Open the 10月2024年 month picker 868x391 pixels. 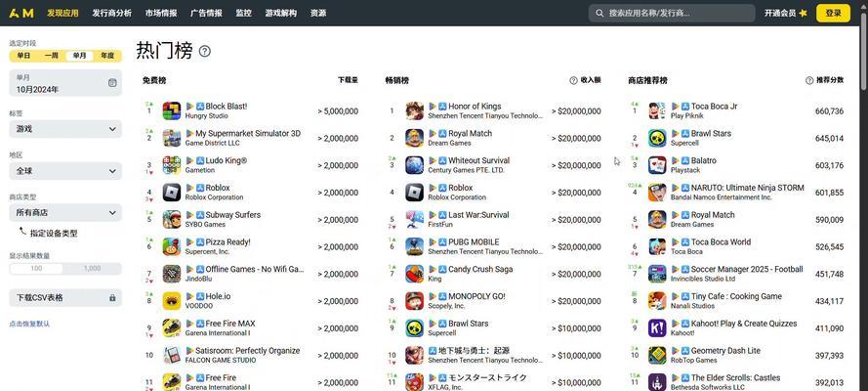[65, 83]
